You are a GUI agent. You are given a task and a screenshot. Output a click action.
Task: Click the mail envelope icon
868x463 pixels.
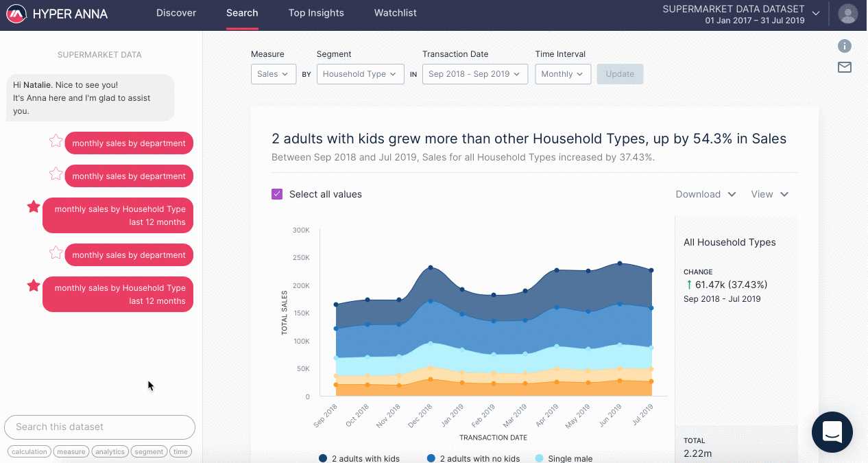coord(845,67)
